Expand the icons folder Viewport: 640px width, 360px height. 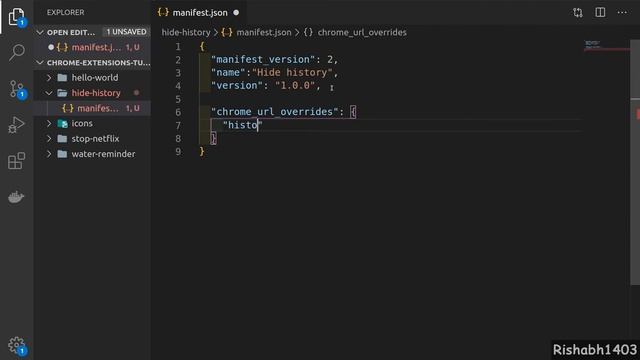tap(49, 123)
